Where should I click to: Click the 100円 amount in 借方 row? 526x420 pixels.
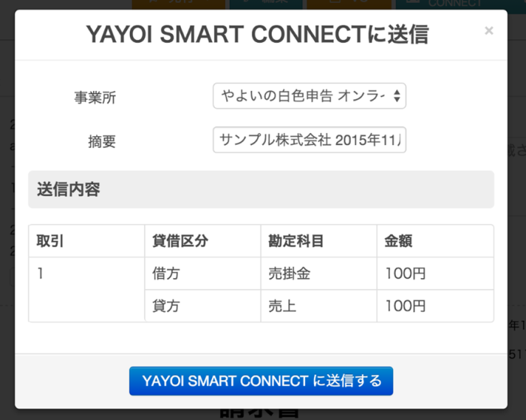(x=405, y=273)
